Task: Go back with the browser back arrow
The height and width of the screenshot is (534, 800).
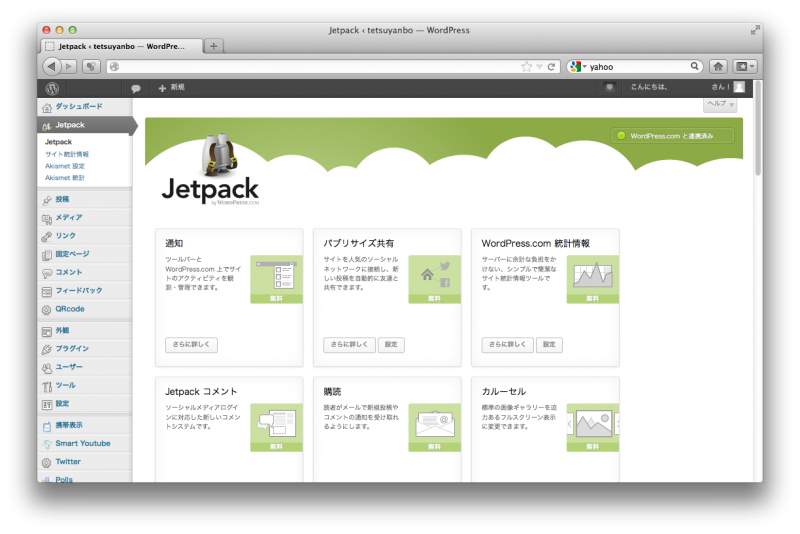Action: 51,66
